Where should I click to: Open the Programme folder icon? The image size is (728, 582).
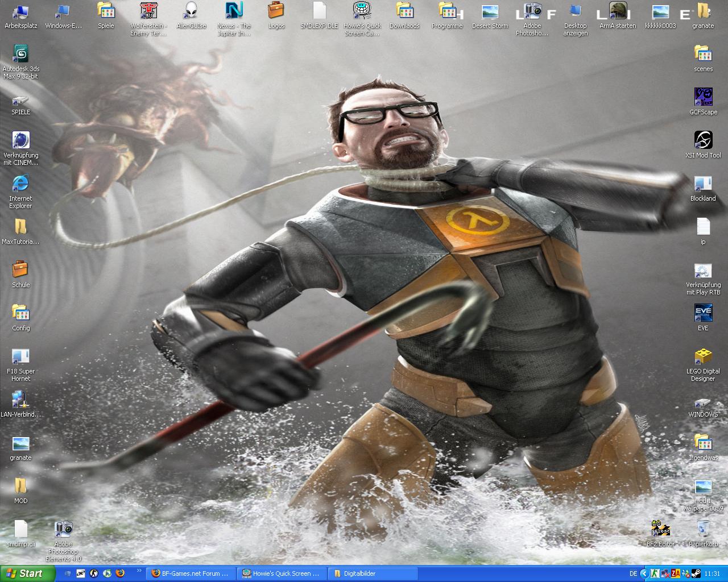pos(447,15)
